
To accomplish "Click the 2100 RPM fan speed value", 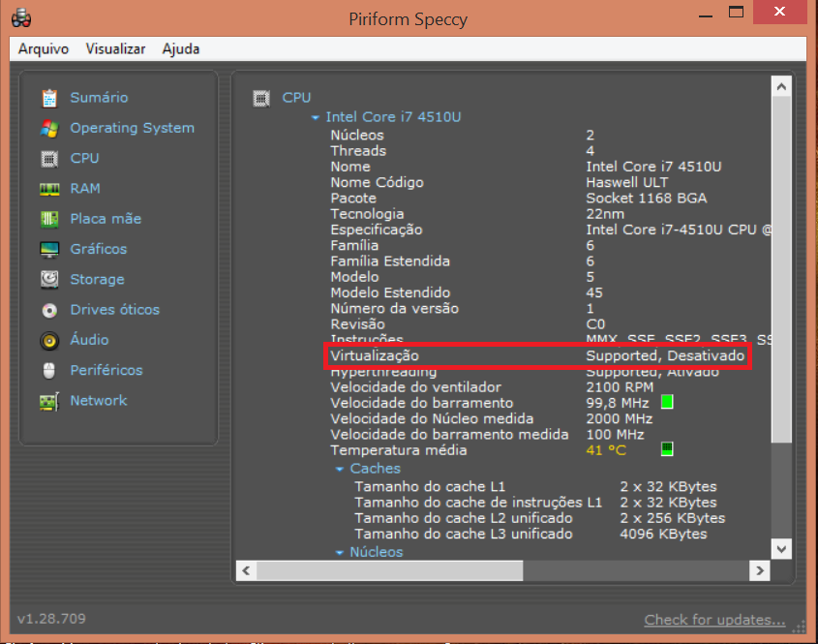I will pos(620,387).
